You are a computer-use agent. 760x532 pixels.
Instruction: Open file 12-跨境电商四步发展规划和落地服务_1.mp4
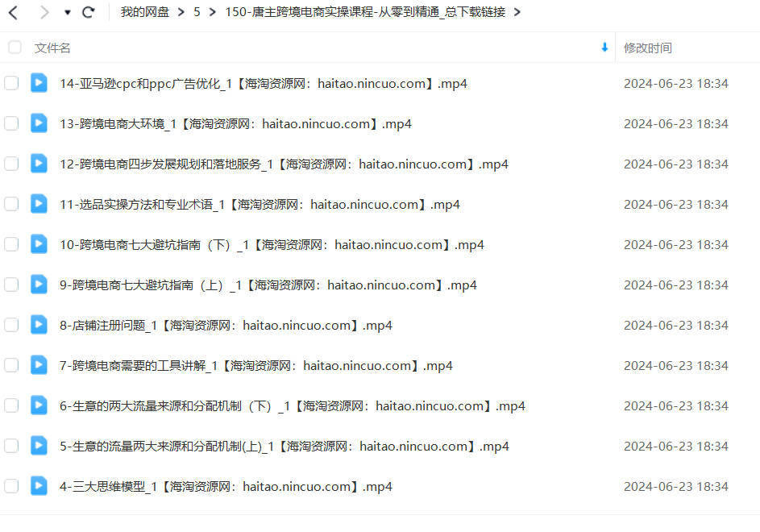284,164
